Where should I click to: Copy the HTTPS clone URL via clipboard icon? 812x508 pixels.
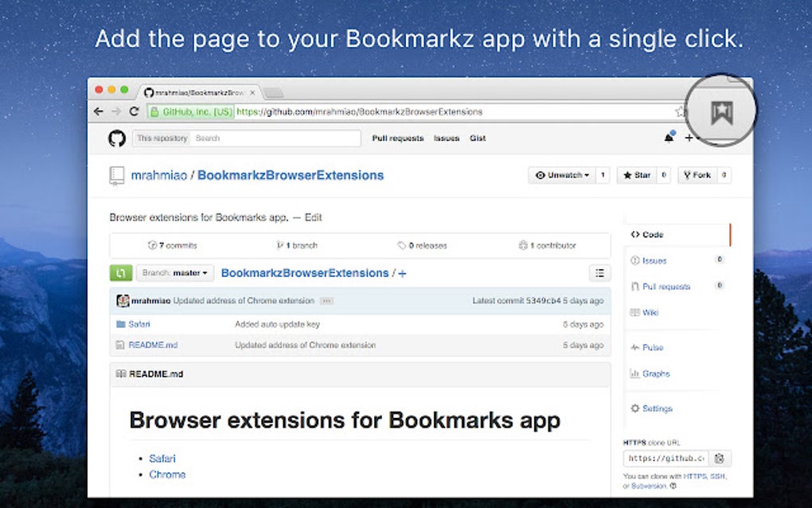(x=719, y=458)
